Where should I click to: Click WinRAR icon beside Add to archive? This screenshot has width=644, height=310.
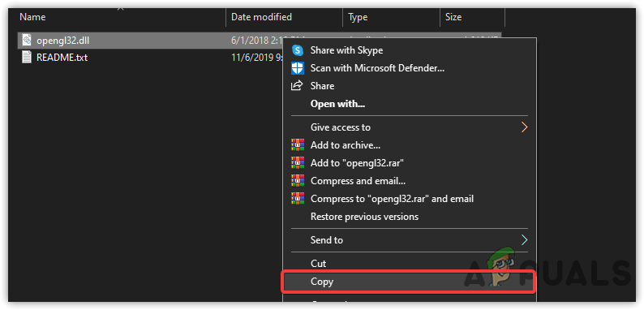click(298, 144)
